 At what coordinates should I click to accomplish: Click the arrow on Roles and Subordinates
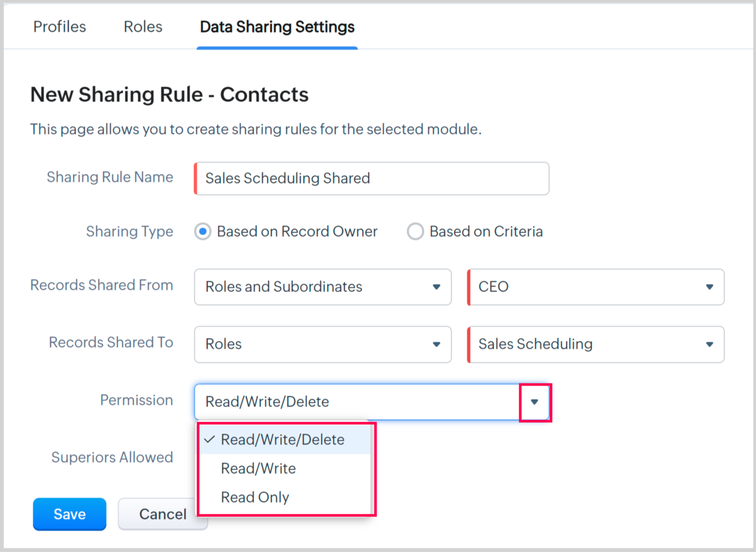point(436,287)
